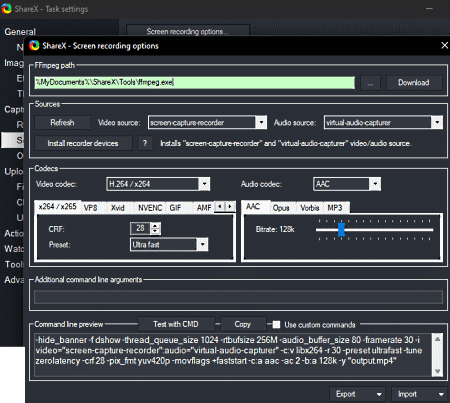Click the AAC bitrate slider handle

(341, 230)
